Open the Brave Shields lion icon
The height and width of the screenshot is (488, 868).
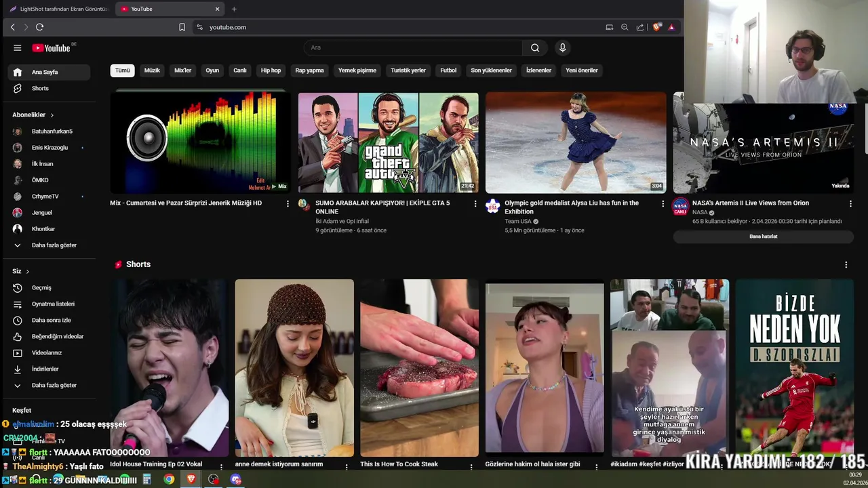656,27
